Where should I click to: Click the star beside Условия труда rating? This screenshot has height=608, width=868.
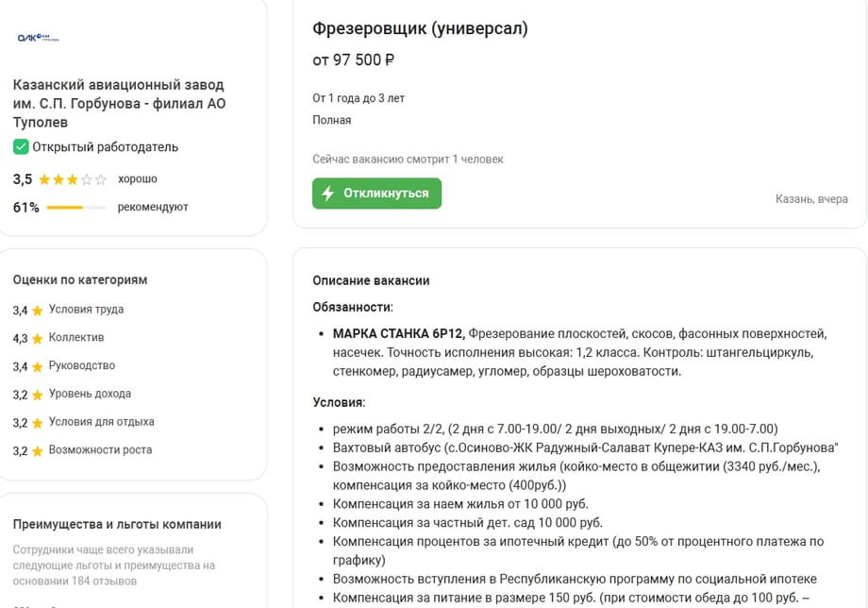click(x=38, y=310)
